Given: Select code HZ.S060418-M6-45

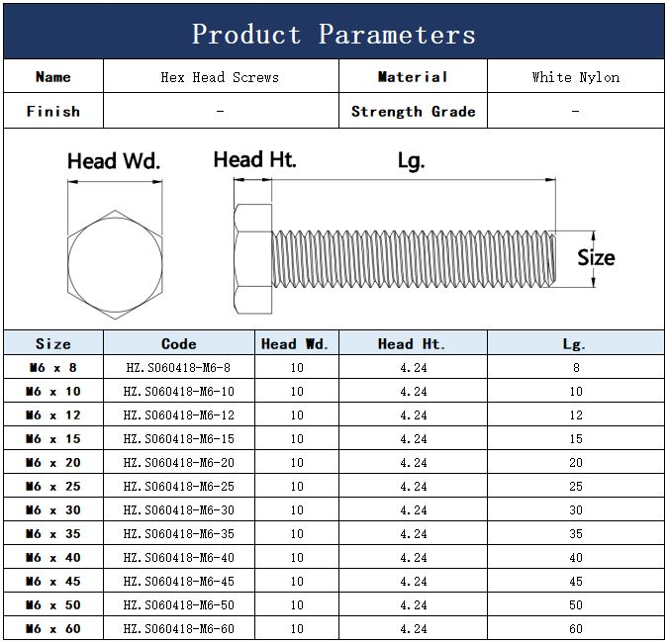Looking at the screenshot, I should click(x=179, y=582).
